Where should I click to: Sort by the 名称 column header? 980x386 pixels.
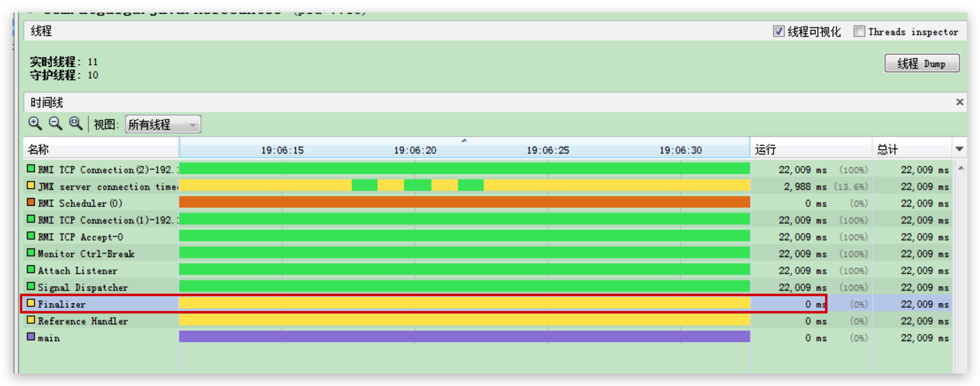(100, 149)
